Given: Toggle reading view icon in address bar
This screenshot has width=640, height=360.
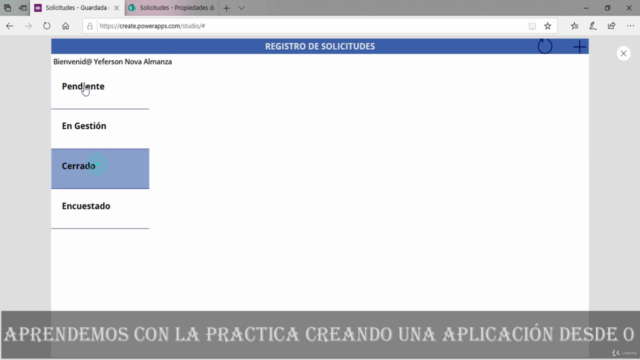Looking at the screenshot, I should [x=532, y=26].
